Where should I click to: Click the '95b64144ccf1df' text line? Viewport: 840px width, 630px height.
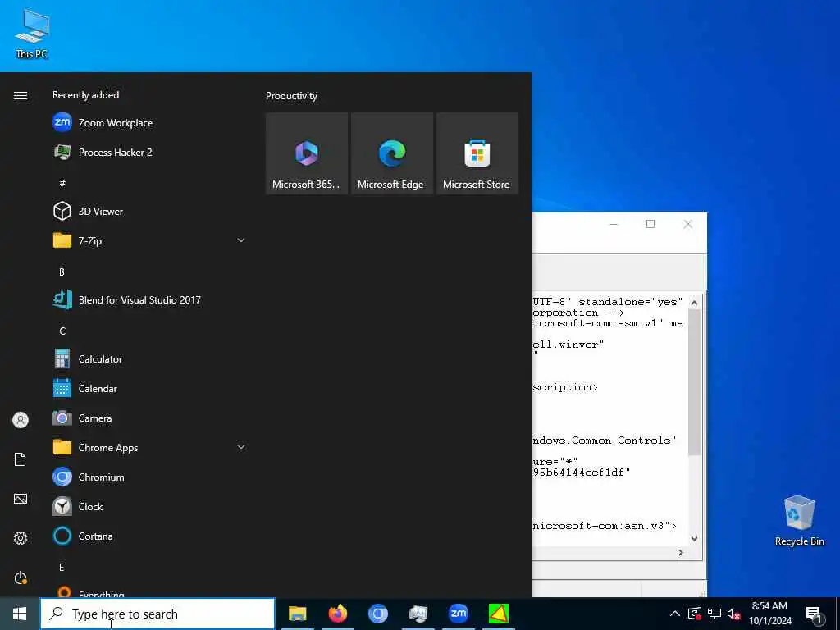[x=581, y=472]
